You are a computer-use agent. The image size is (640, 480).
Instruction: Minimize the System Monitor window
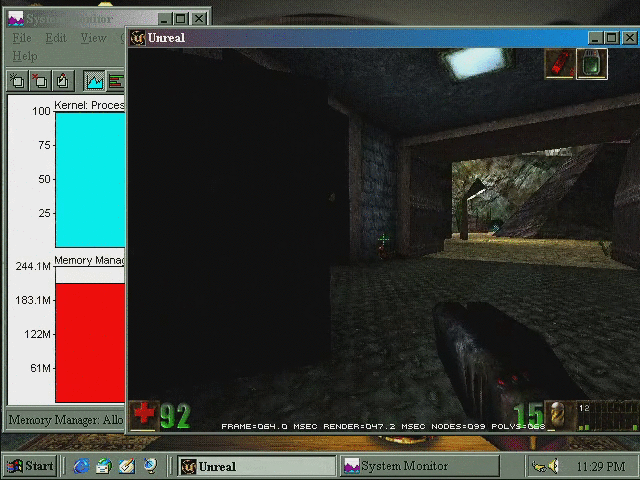click(x=165, y=19)
